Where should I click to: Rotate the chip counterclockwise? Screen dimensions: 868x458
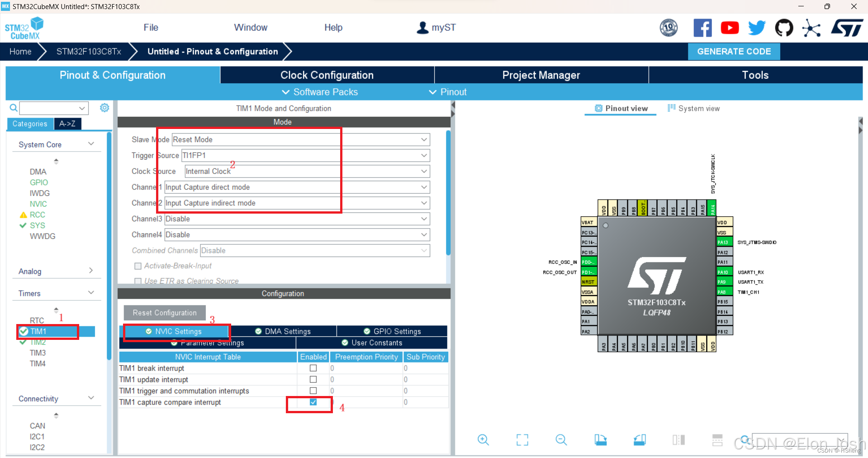(639, 439)
